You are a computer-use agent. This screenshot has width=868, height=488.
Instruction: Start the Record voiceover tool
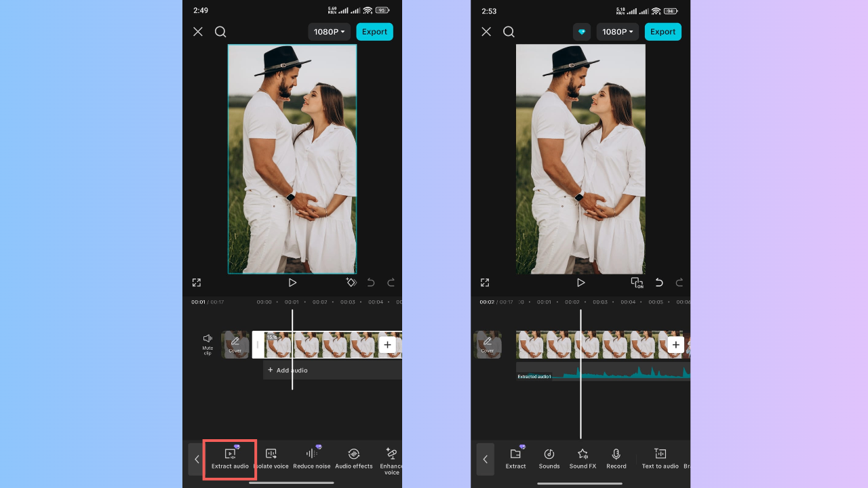[x=616, y=459]
